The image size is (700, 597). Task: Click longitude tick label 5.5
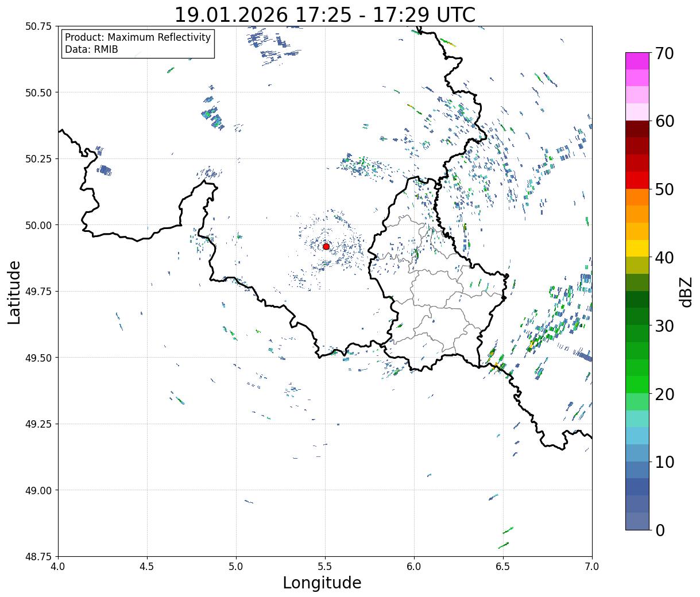coord(325,567)
